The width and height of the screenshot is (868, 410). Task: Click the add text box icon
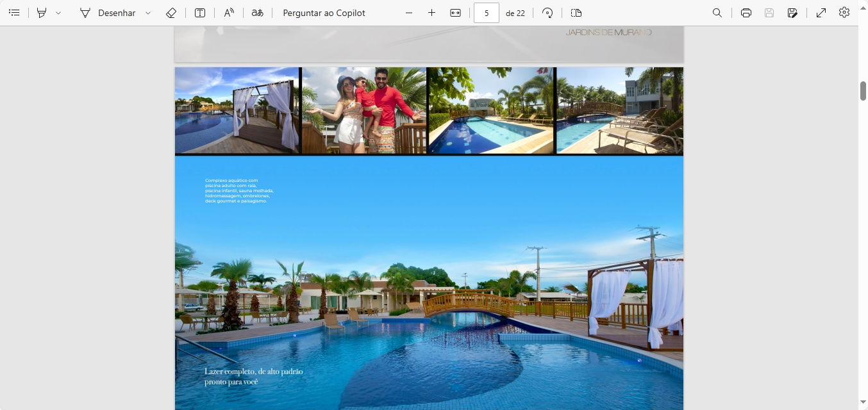[200, 13]
